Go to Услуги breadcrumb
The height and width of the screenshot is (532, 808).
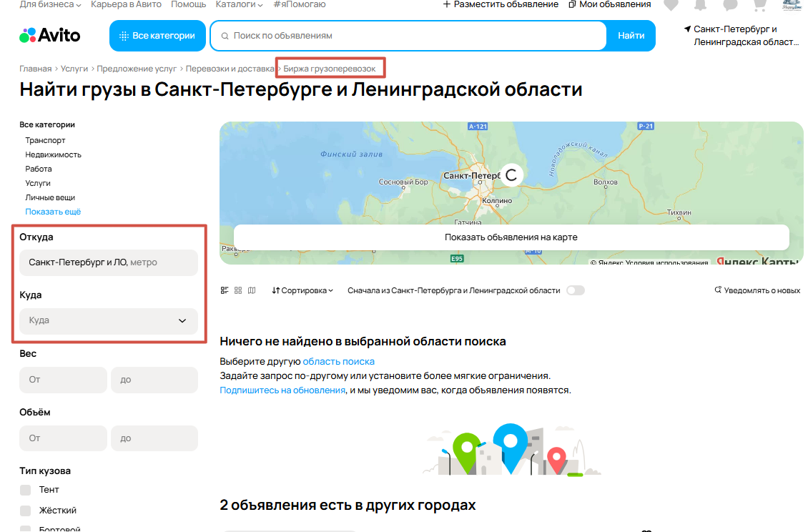[74, 69]
